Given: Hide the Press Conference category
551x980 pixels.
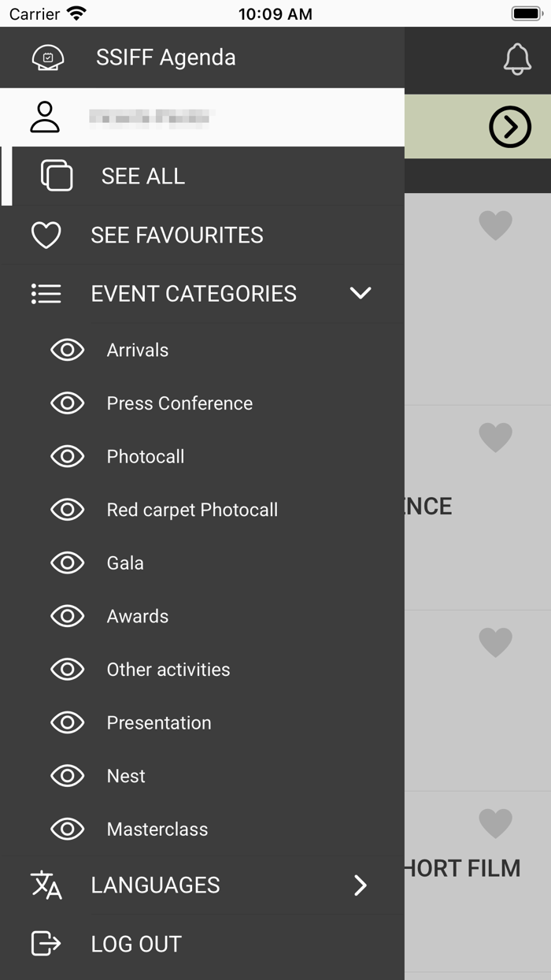Looking at the screenshot, I should [x=68, y=403].
